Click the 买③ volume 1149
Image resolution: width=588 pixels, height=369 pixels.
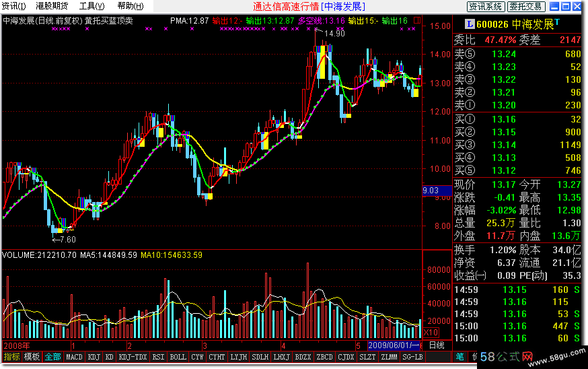[x=570, y=145]
